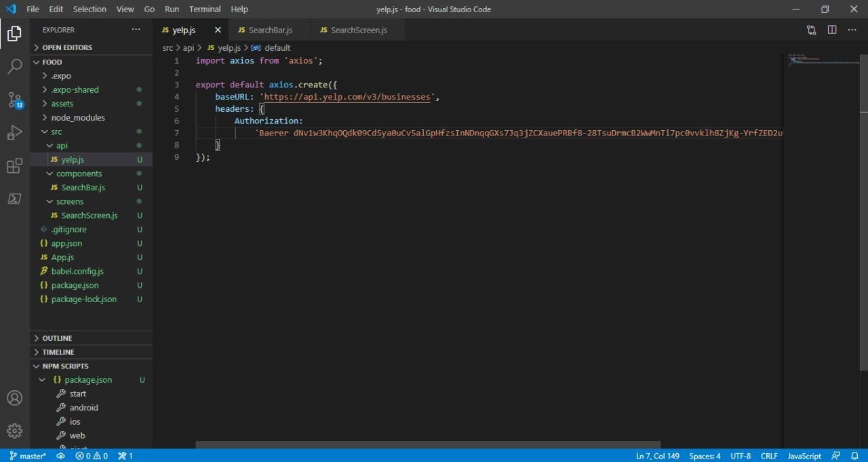Expand the node_modules folder
This screenshot has width=868, height=462.
pyautogui.click(x=92, y=117)
